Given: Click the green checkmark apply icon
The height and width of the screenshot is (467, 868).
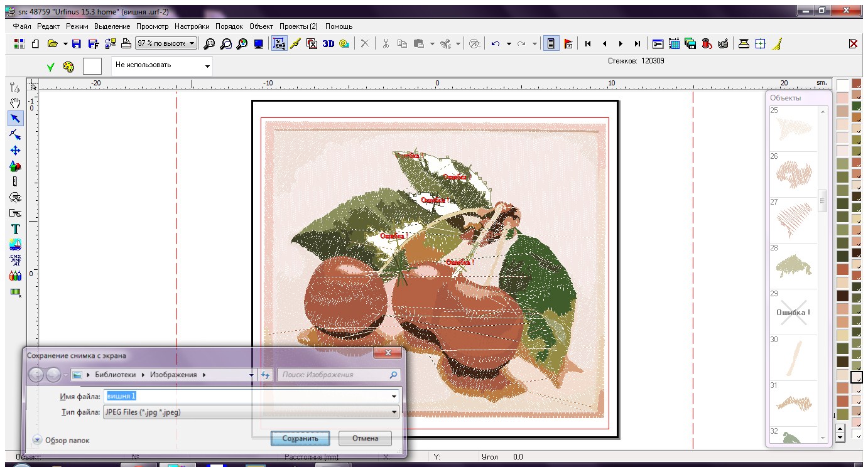Looking at the screenshot, I should [51, 66].
